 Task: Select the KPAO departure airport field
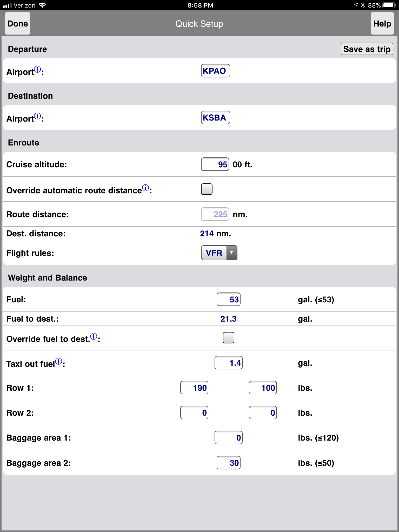[215, 71]
